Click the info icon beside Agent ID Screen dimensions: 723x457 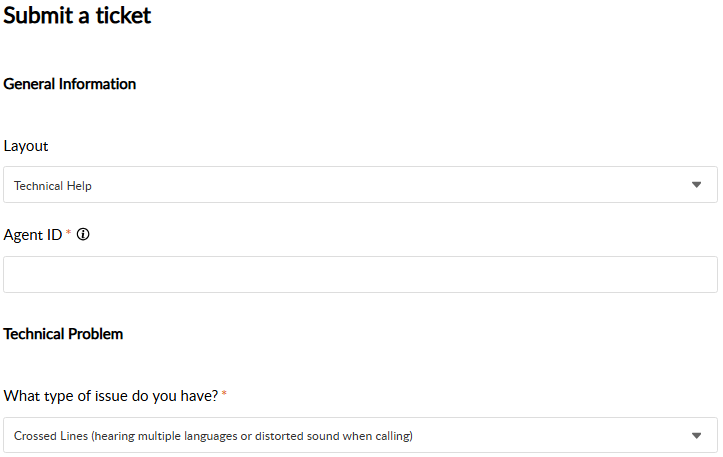(x=83, y=234)
